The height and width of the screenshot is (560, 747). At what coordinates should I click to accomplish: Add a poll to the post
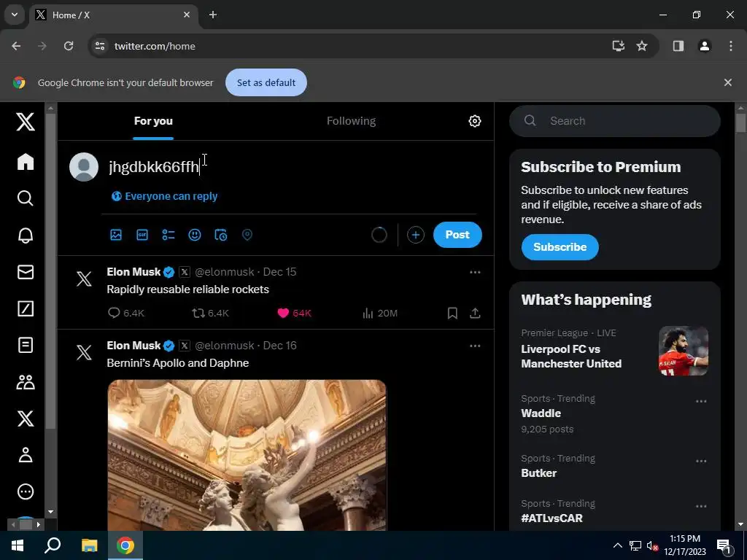tap(169, 235)
